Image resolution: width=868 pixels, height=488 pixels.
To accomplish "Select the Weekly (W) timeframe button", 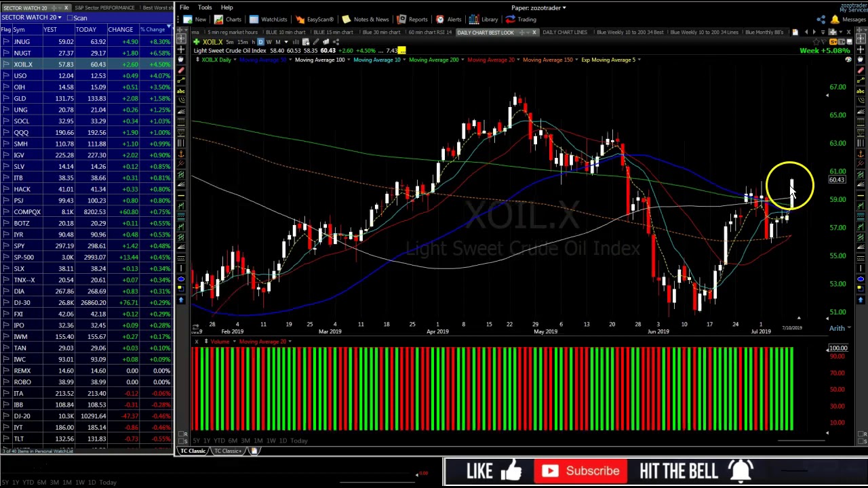I will (269, 42).
